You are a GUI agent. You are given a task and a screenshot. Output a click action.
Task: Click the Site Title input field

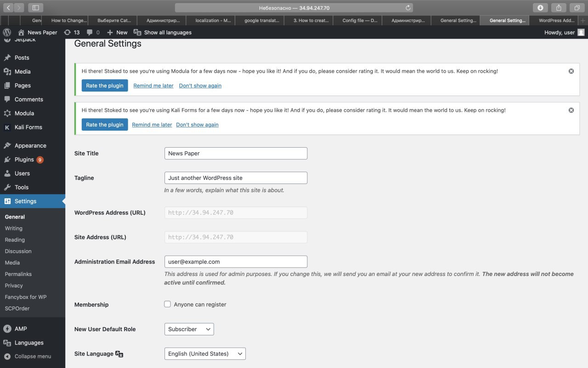click(236, 154)
